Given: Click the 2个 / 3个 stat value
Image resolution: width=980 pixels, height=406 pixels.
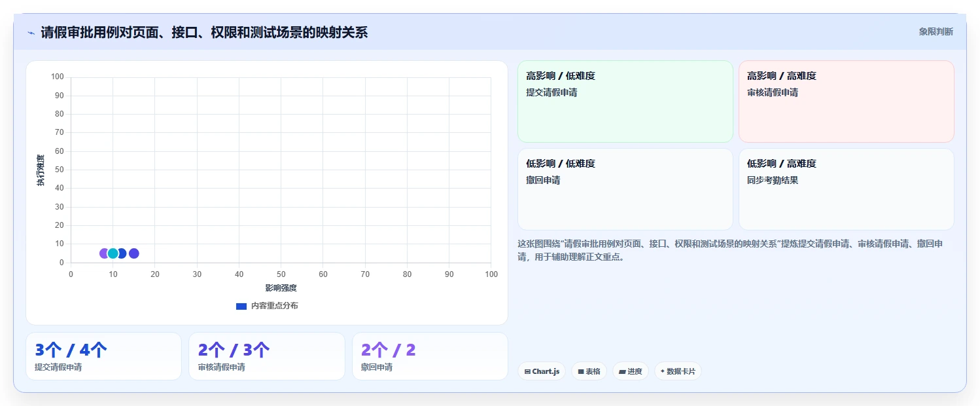Looking at the screenshot, I should (x=234, y=350).
